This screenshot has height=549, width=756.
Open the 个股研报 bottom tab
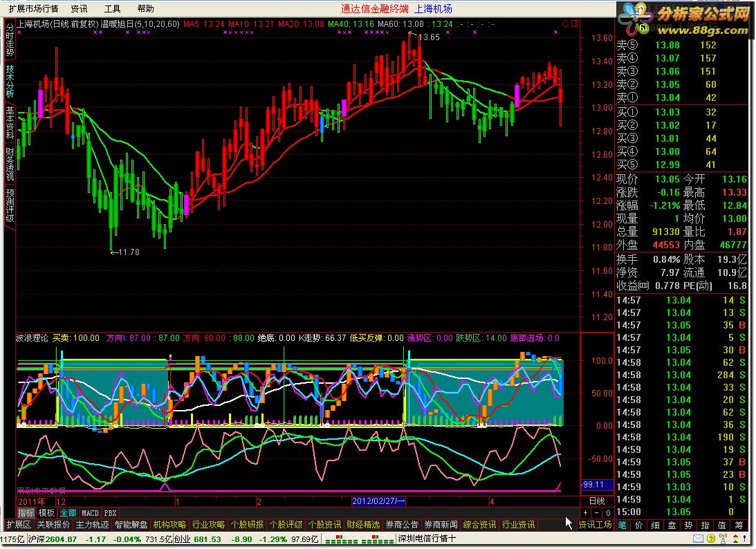(x=247, y=524)
